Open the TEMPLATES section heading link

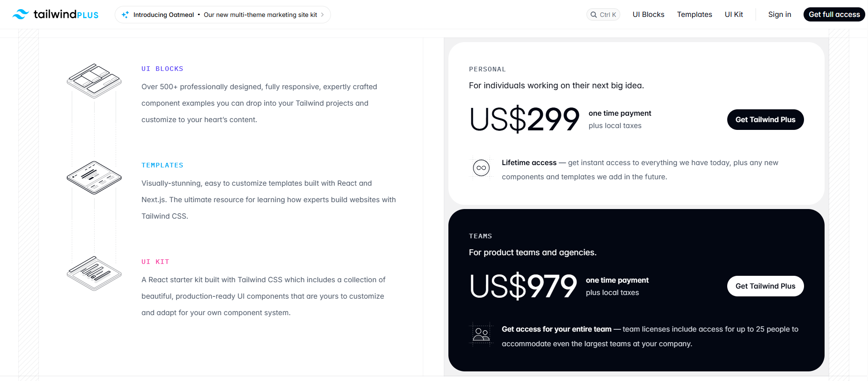coord(162,165)
